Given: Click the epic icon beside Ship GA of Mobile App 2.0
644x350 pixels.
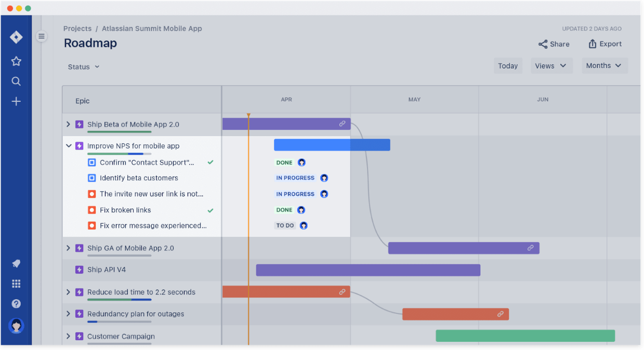Looking at the screenshot, I should coord(80,248).
